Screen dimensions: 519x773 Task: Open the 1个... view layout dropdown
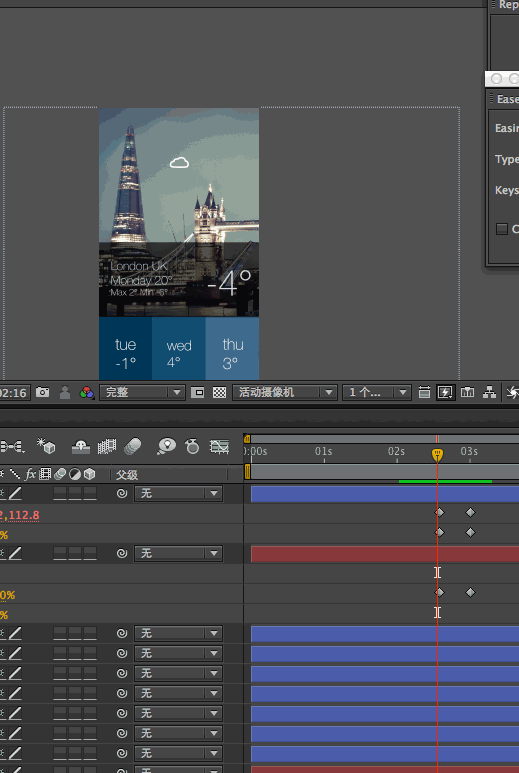tap(377, 392)
